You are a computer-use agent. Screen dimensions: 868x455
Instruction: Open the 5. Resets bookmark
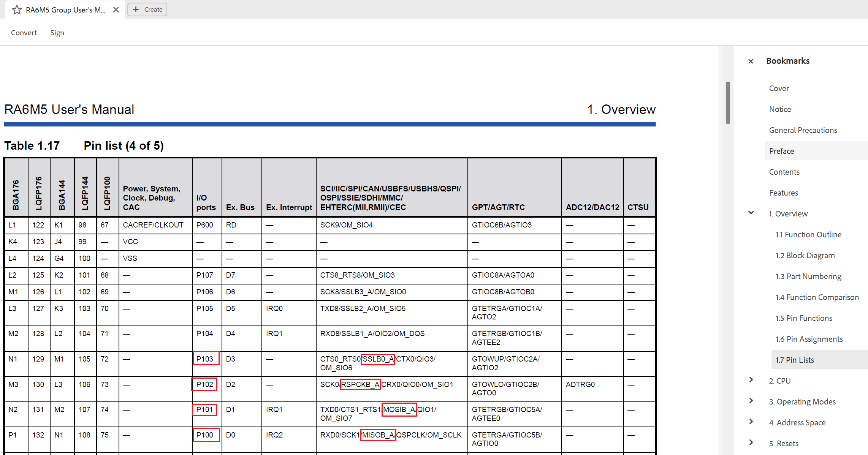(784, 443)
